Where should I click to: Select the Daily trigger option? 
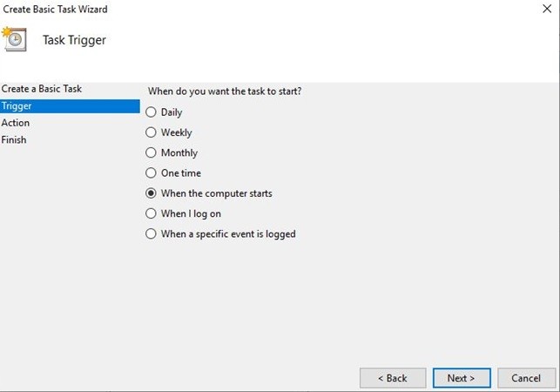pos(152,112)
